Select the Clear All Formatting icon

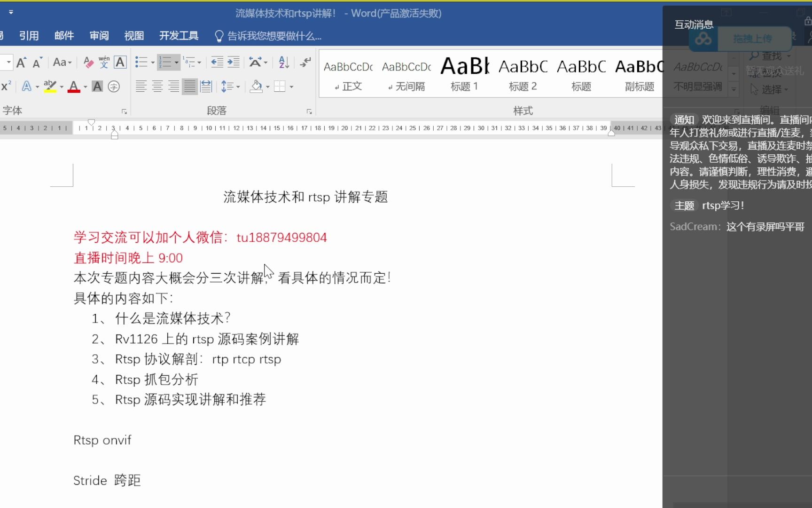[x=87, y=62]
